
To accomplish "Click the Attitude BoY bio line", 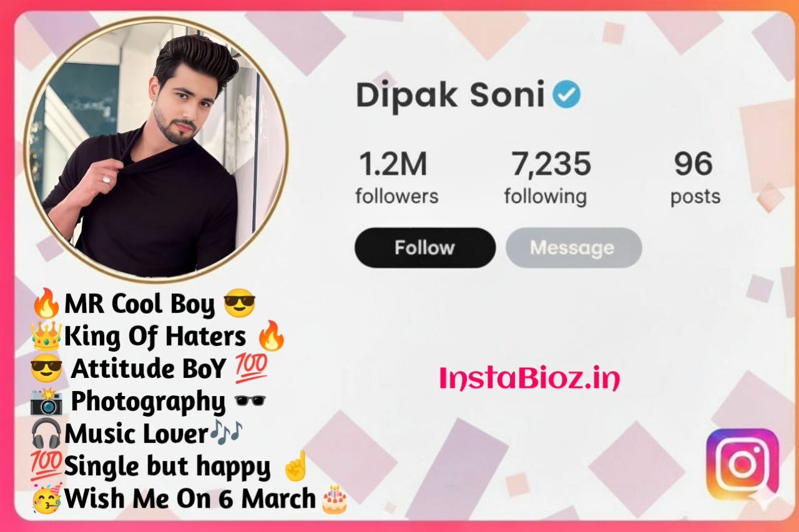I will coord(149,369).
